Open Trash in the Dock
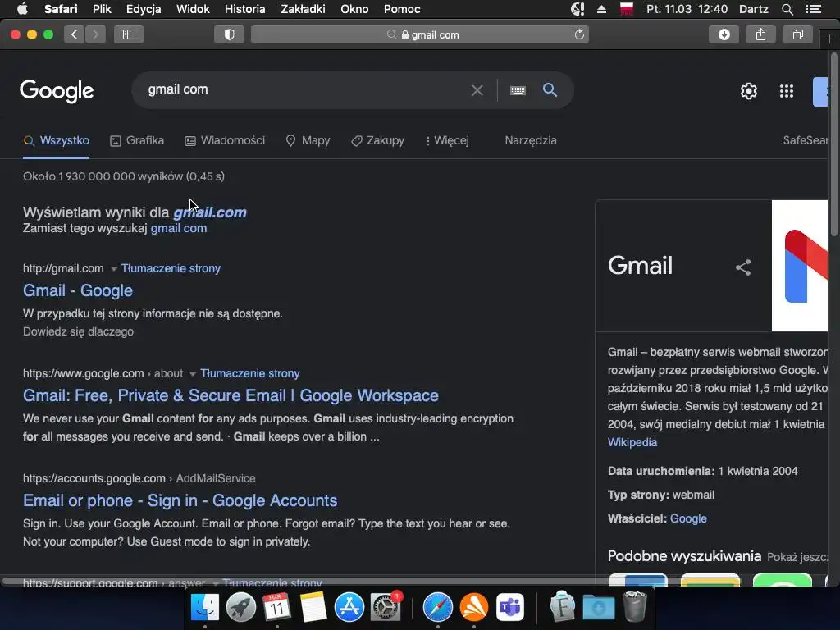Viewport: 840px width, 630px height. coord(635,606)
